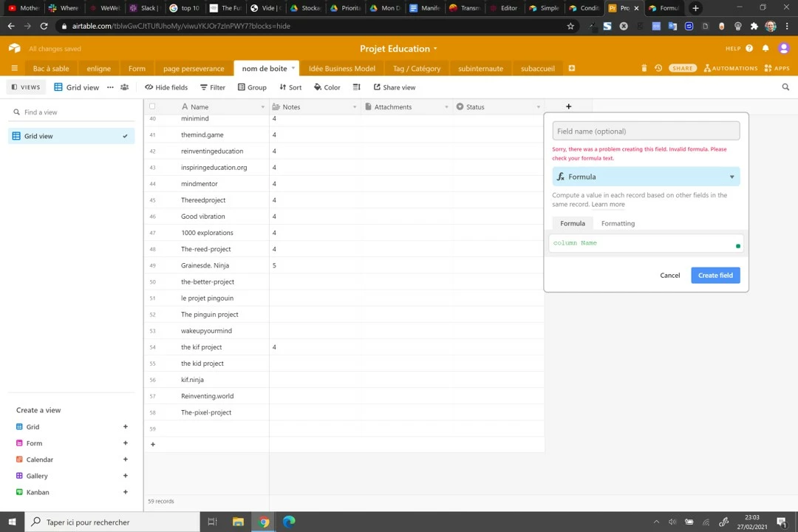This screenshot has height=532, width=798.
Task: Open notifications bell
Action: pyautogui.click(x=765, y=48)
